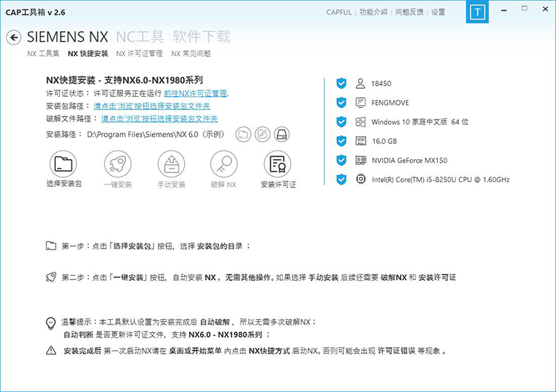The image size is (556, 392).
Task: Click the back arrow beside SIEMENS NX
Action: click(13, 38)
